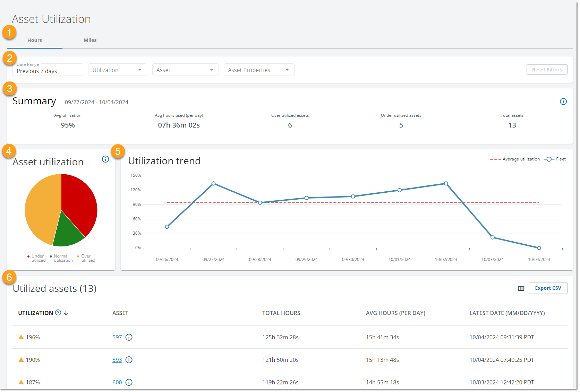Click the warning triangle beside 190%
This screenshot has width=580, height=392.
pyautogui.click(x=21, y=359)
